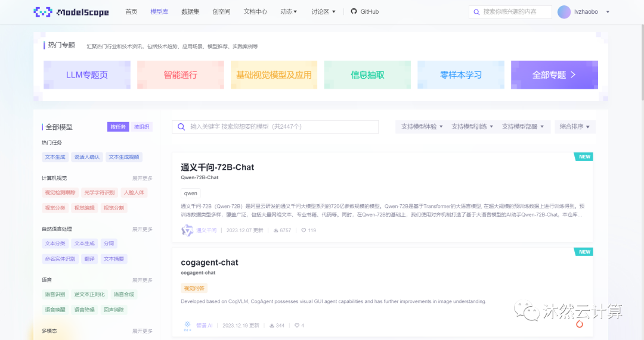
Task: Filter by 文本生成视频 tag
Action: pos(124,157)
